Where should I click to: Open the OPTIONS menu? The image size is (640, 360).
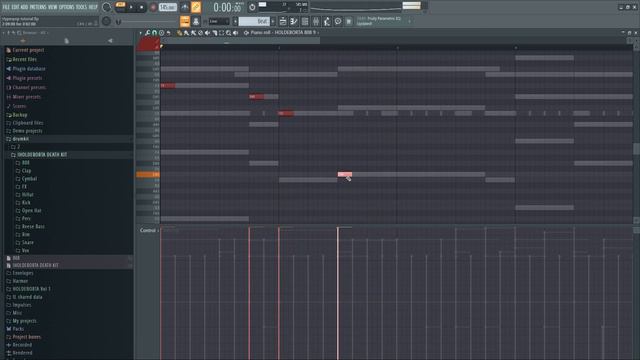coord(67,7)
